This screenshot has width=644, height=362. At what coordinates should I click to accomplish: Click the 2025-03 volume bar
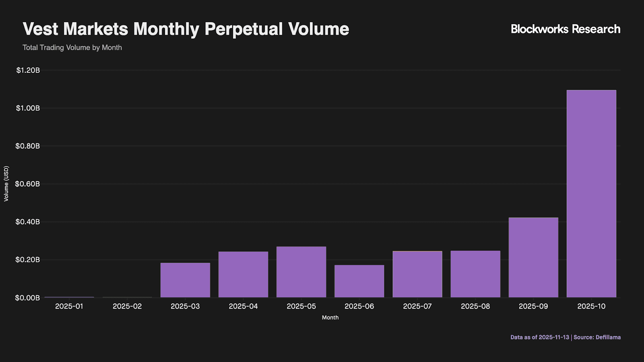(x=185, y=280)
